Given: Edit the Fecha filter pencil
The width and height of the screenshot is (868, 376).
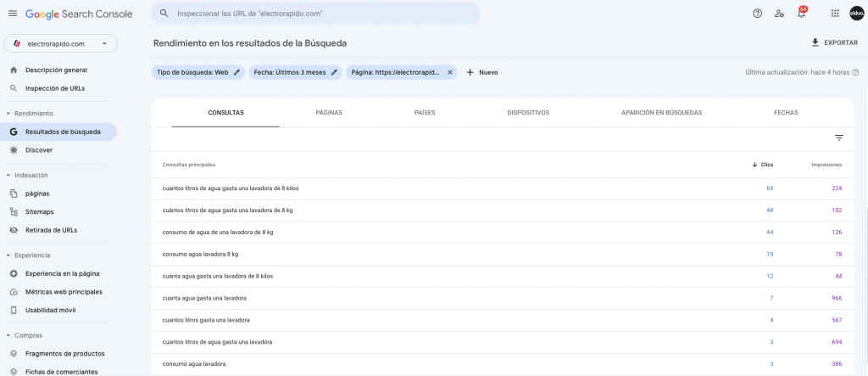Looking at the screenshot, I should click(x=334, y=72).
